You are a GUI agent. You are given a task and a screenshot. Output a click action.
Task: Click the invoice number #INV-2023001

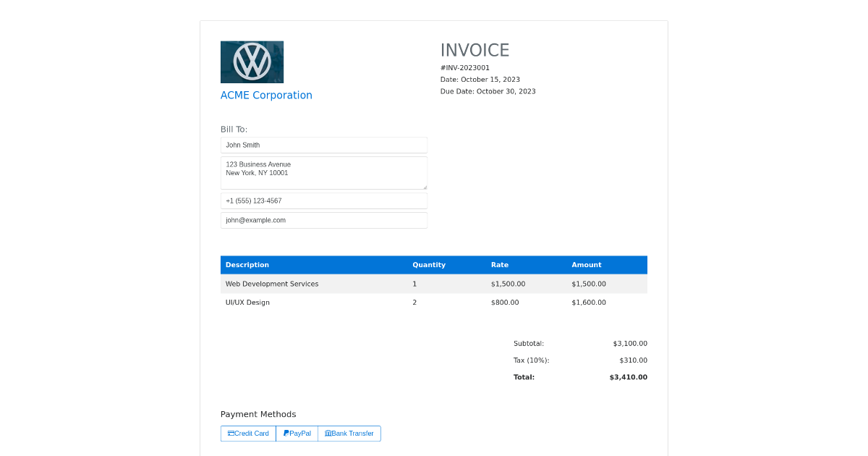(x=464, y=67)
